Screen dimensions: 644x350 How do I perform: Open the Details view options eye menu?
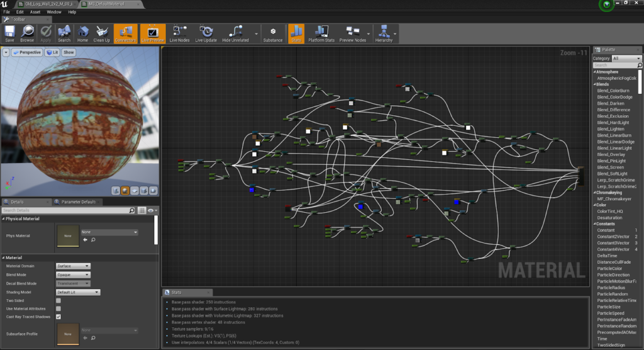152,210
